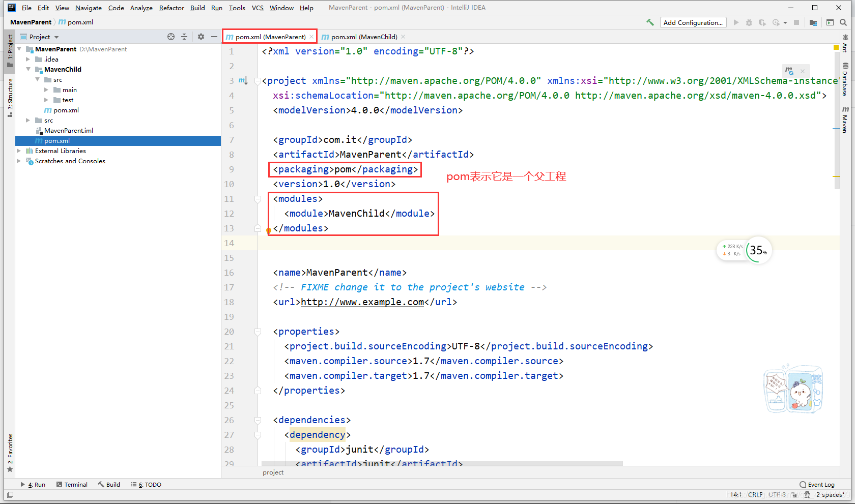Click the green Build Project hammer icon
The image size is (855, 504).
(x=650, y=22)
